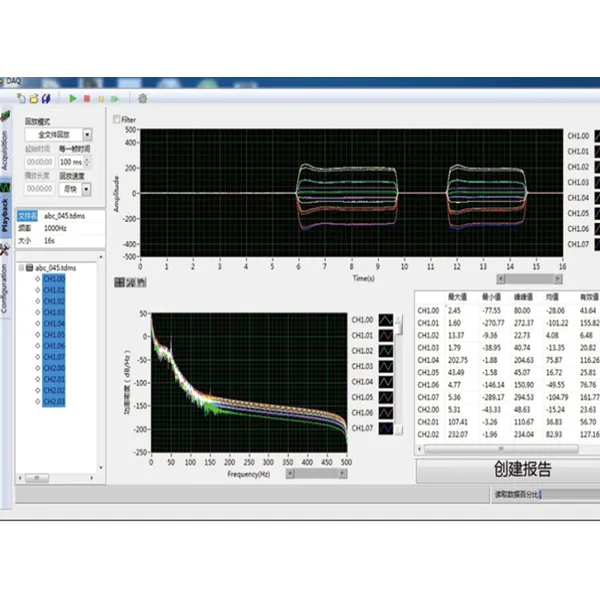Collapse the abc_045.tdms tree node
The image size is (600, 600).
pyautogui.click(x=21, y=268)
